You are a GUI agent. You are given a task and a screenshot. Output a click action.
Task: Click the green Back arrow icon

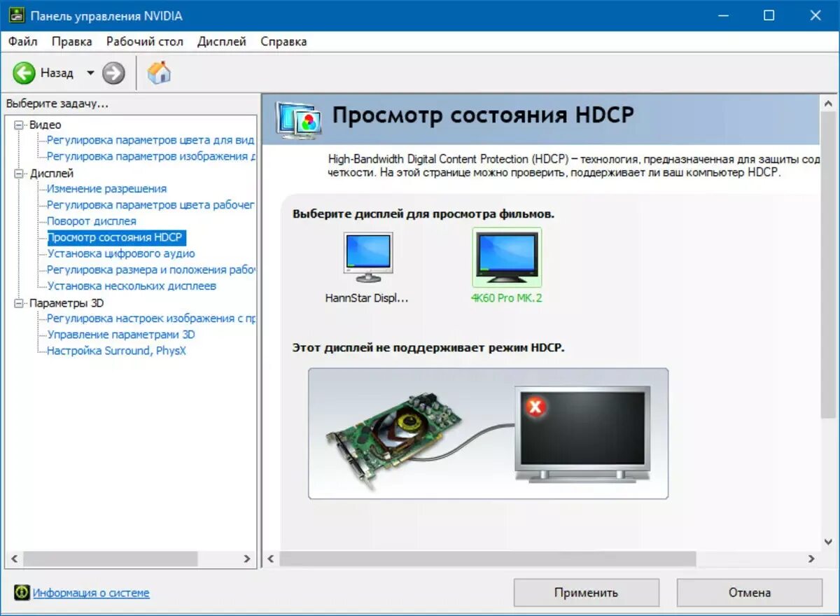[24, 73]
